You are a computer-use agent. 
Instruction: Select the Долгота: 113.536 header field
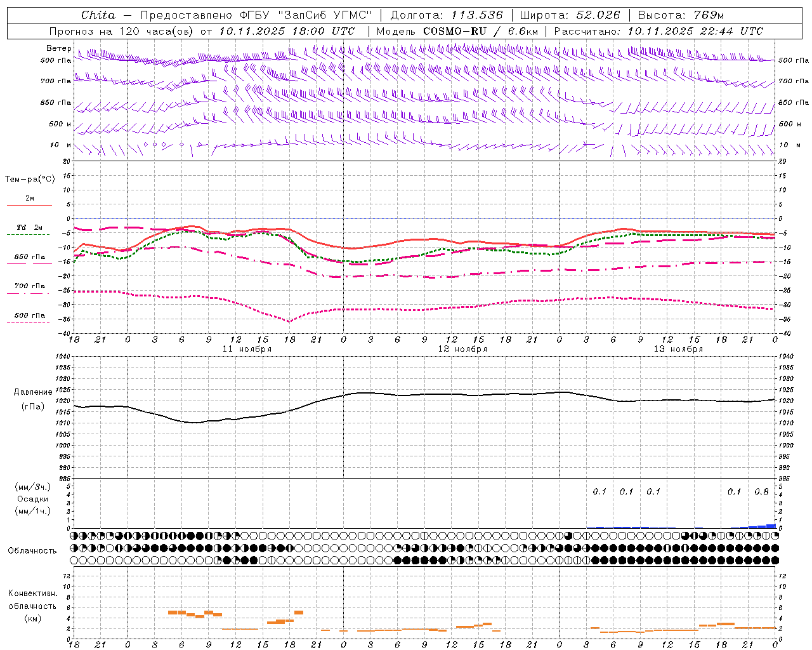click(447, 15)
